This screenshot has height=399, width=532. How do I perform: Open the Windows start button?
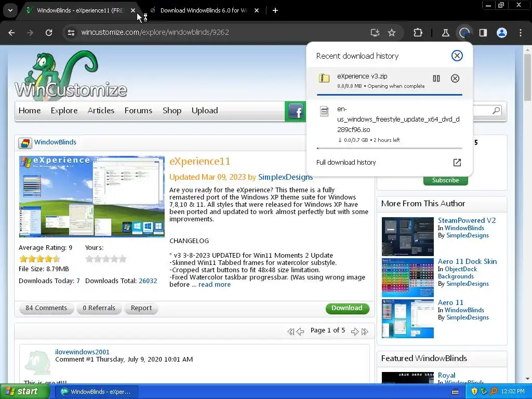(25, 392)
